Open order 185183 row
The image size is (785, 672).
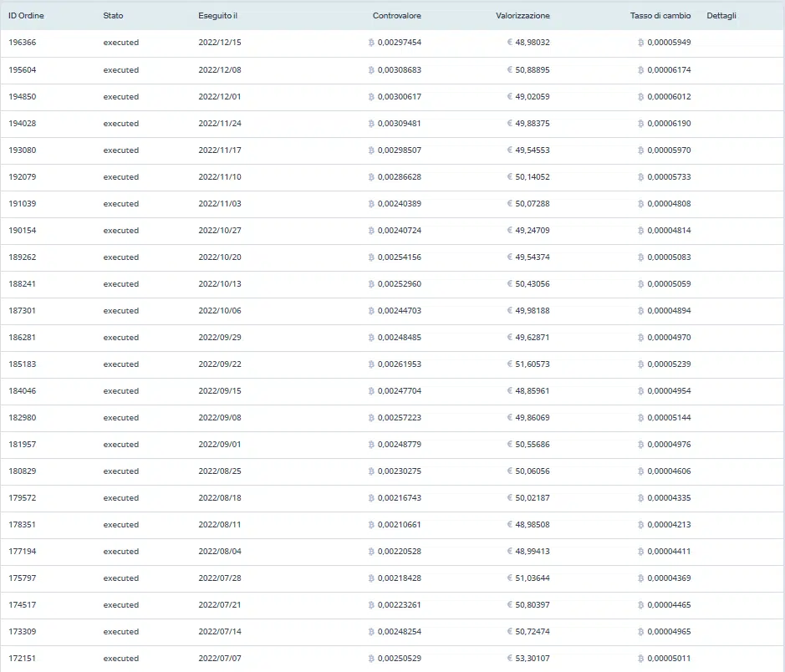(23, 364)
